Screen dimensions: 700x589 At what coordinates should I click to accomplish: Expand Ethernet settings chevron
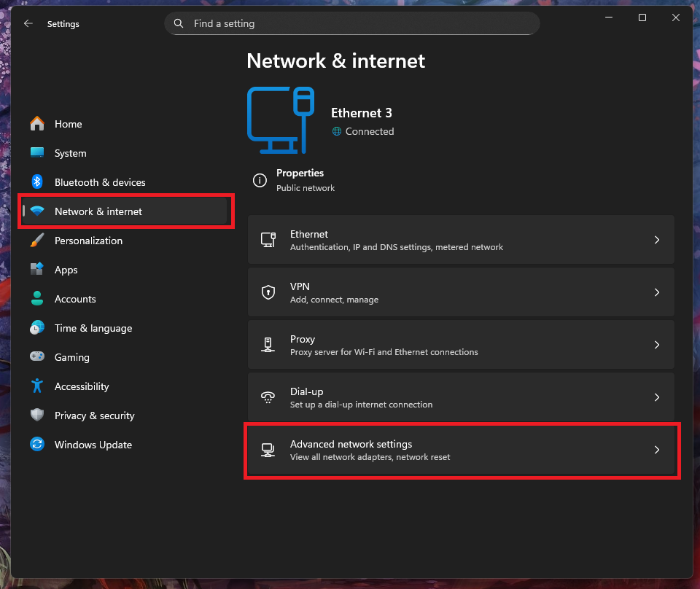(x=656, y=240)
